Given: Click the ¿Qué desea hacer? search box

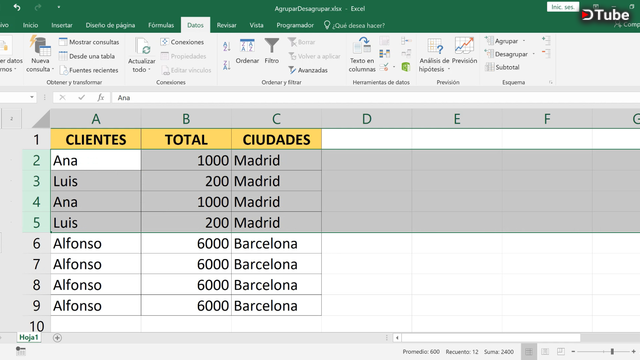Looking at the screenshot, I should click(354, 25).
